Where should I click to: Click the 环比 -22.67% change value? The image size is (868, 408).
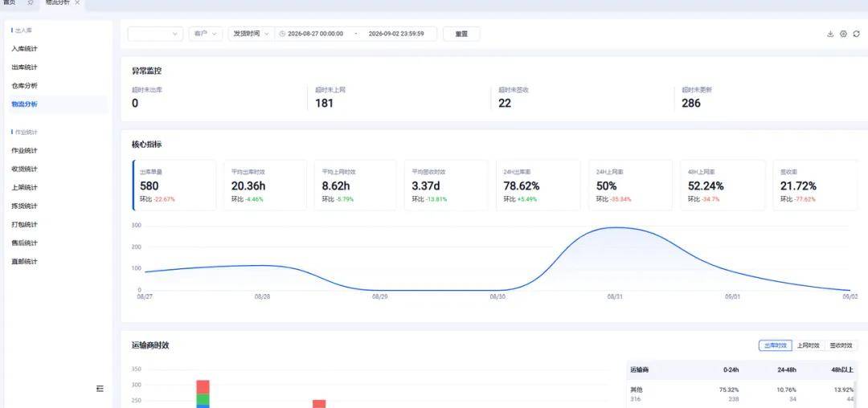165,199
